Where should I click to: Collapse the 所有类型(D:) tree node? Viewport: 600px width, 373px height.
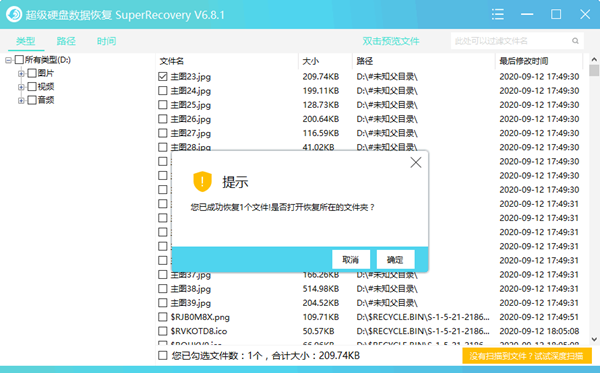point(8,60)
